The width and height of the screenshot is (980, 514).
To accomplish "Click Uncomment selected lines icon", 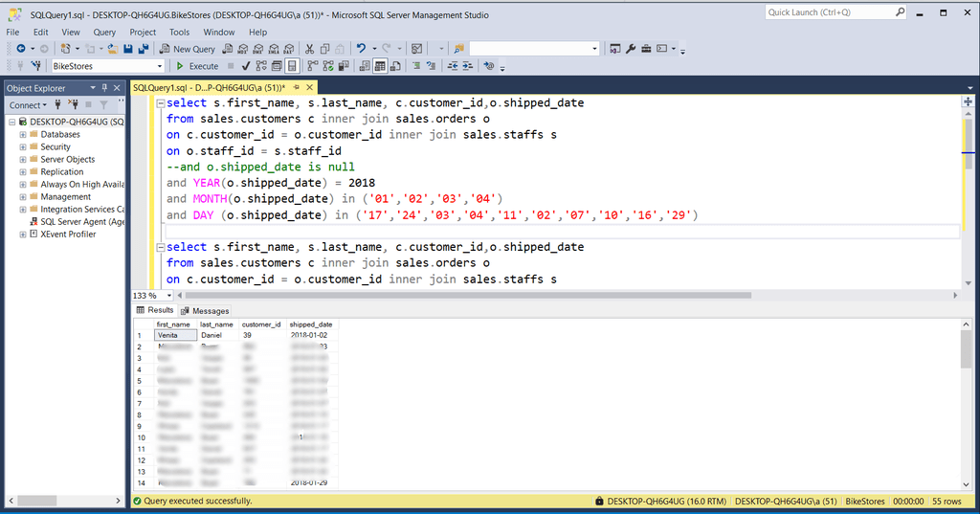I will point(432,66).
